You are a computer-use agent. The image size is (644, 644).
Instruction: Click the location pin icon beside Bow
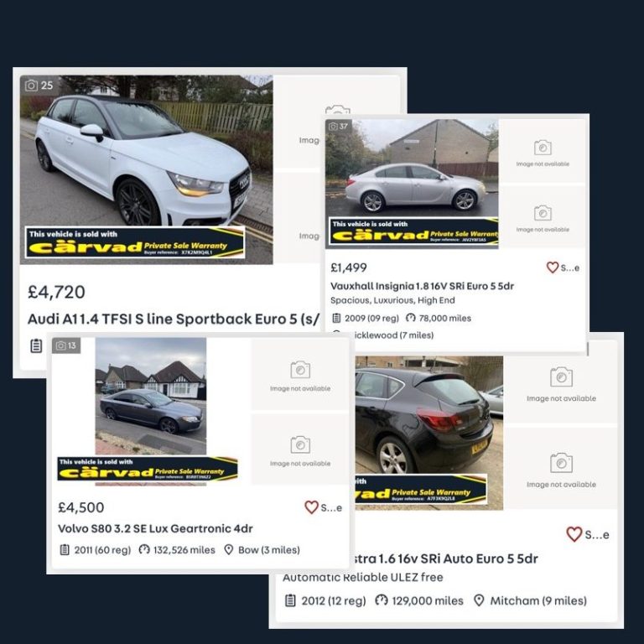[x=229, y=549]
